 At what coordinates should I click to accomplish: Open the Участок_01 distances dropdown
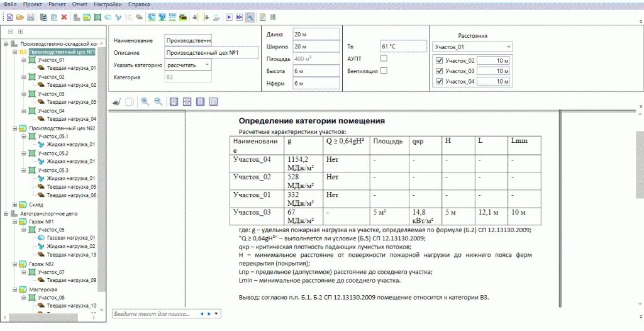click(x=508, y=47)
